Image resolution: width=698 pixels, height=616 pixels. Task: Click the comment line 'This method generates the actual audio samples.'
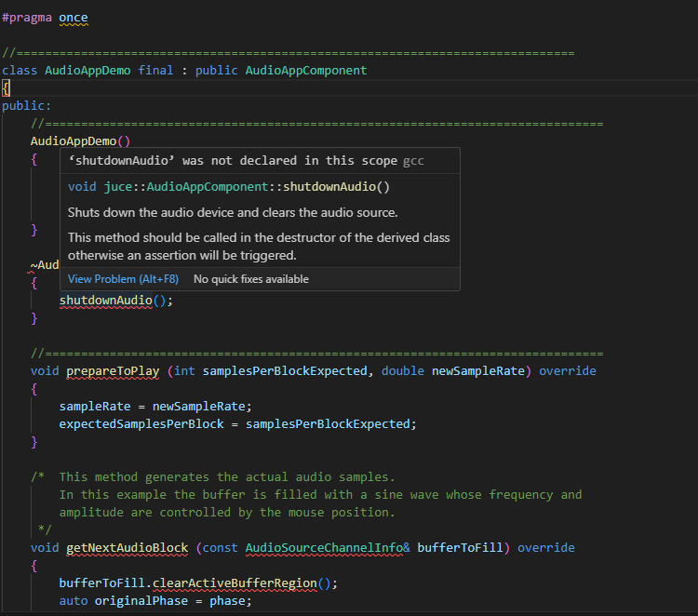point(227,477)
